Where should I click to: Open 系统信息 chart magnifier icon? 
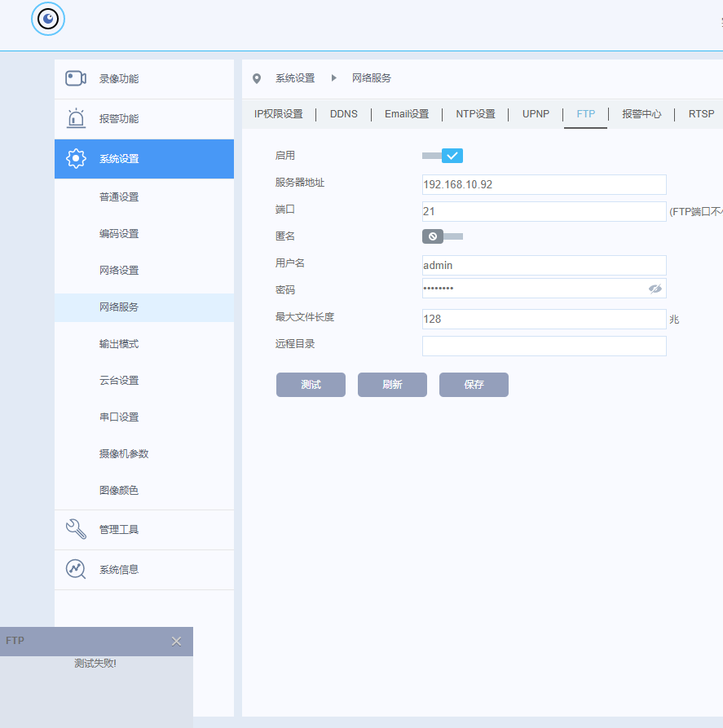(x=76, y=569)
